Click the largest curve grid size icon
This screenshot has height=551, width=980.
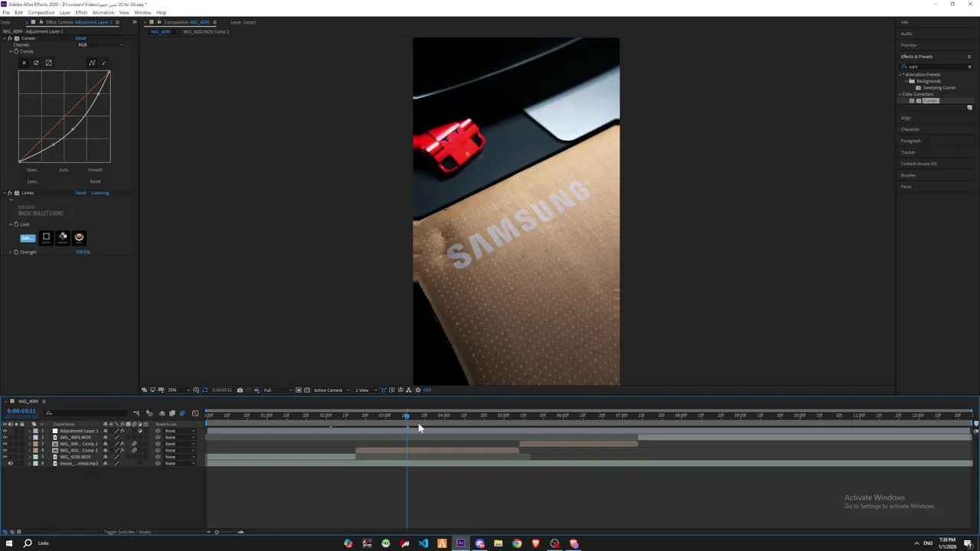pyautogui.click(x=48, y=63)
